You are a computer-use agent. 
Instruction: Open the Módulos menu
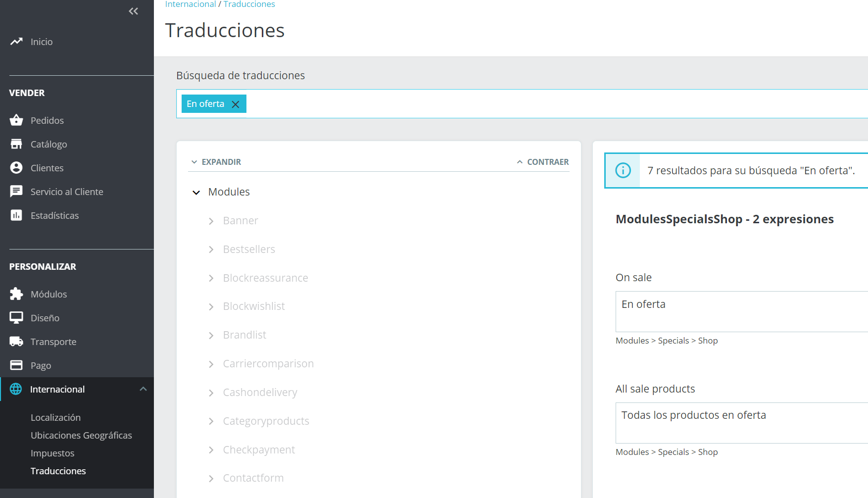[48, 294]
